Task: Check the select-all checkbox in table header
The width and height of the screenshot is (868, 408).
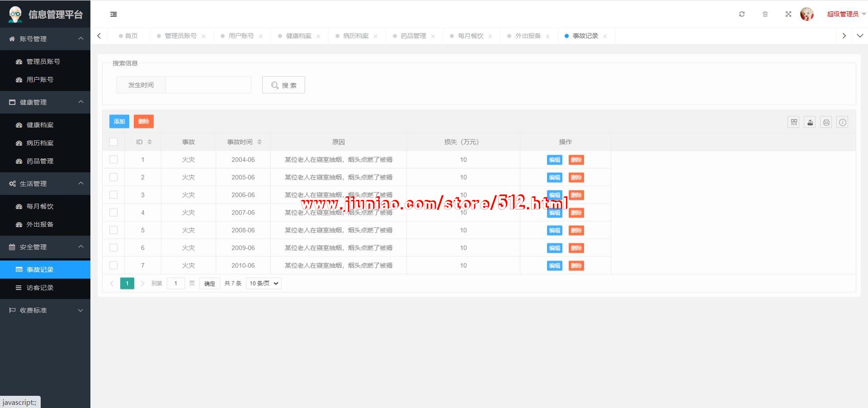Action: pyautogui.click(x=113, y=142)
